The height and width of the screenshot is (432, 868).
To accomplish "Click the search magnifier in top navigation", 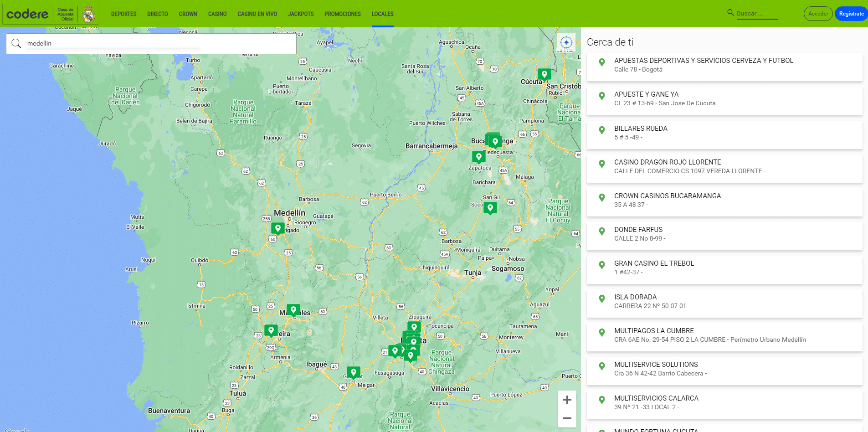I will point(729,13).
